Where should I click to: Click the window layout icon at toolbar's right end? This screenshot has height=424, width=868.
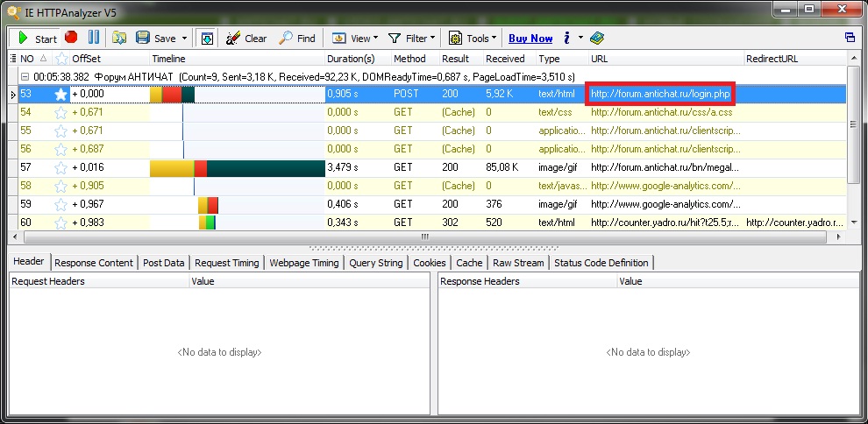[x=850, y=38]
